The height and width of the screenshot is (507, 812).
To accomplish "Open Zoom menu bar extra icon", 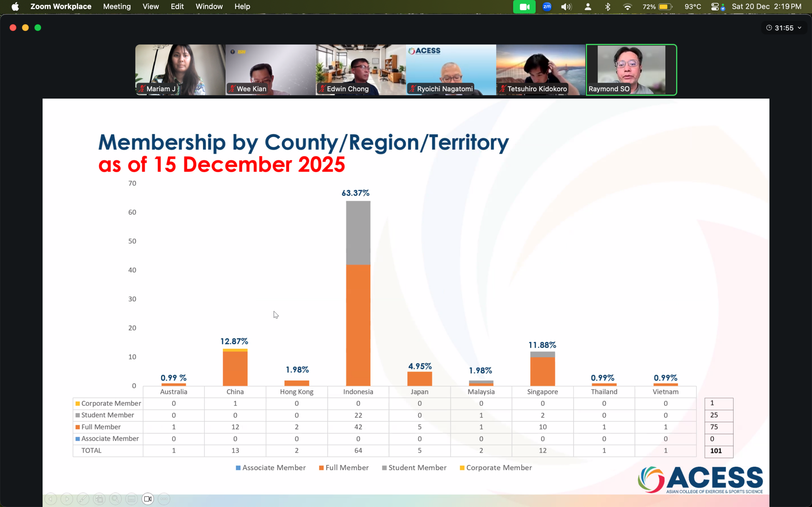I will 547,7.
